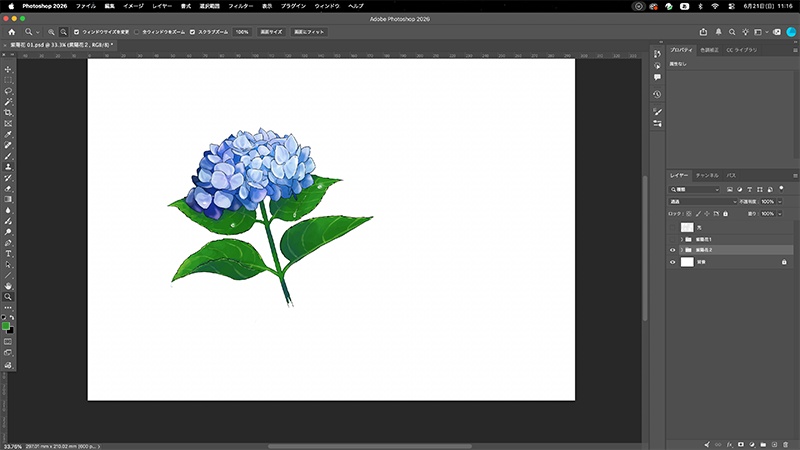800x450 pixels.
Task: Show the 紫陽花1 group visibility box
Action: [x=672, y=239]
